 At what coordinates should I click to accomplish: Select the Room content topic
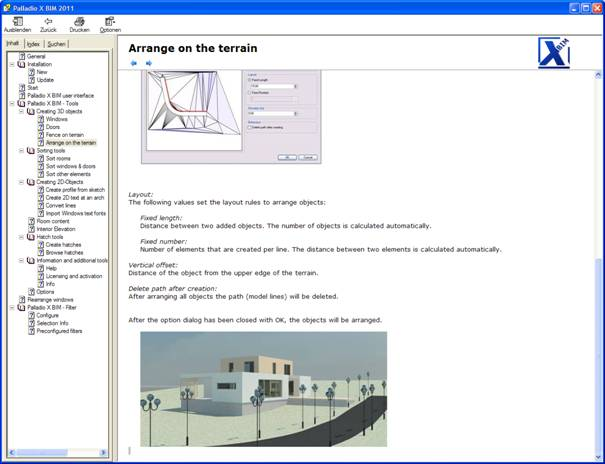[53, 221]
